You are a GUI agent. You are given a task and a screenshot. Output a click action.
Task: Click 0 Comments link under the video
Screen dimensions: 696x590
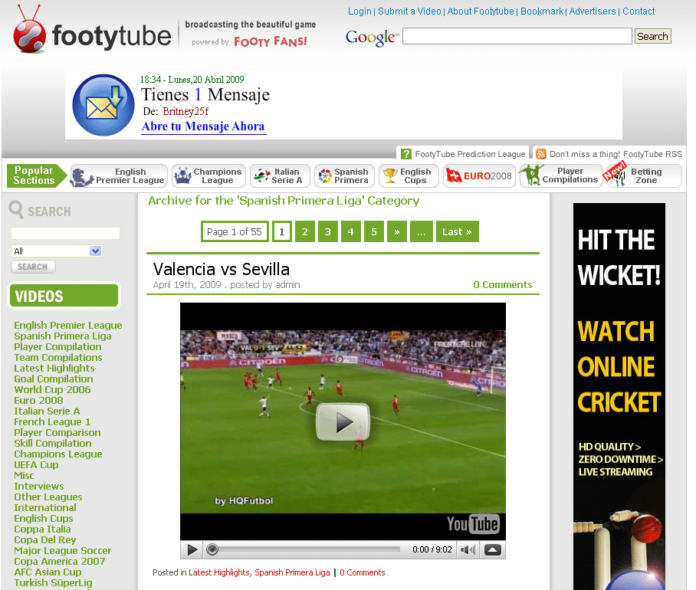coord(362,573)
